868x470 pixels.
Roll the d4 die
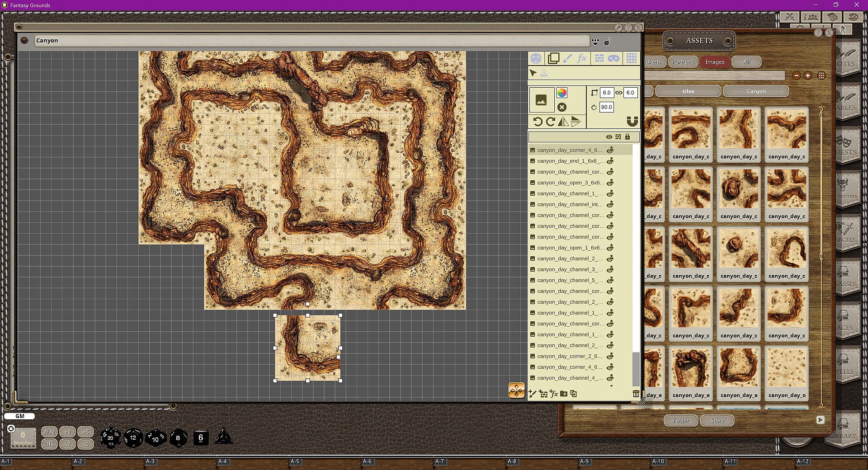223,437
